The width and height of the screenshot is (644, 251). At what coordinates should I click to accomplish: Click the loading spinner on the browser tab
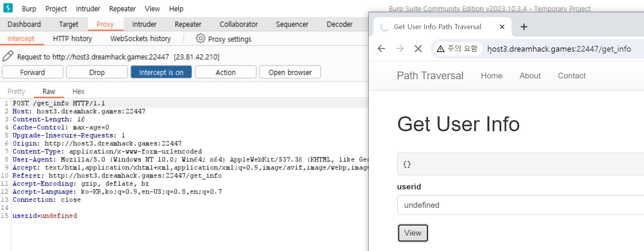384,27
